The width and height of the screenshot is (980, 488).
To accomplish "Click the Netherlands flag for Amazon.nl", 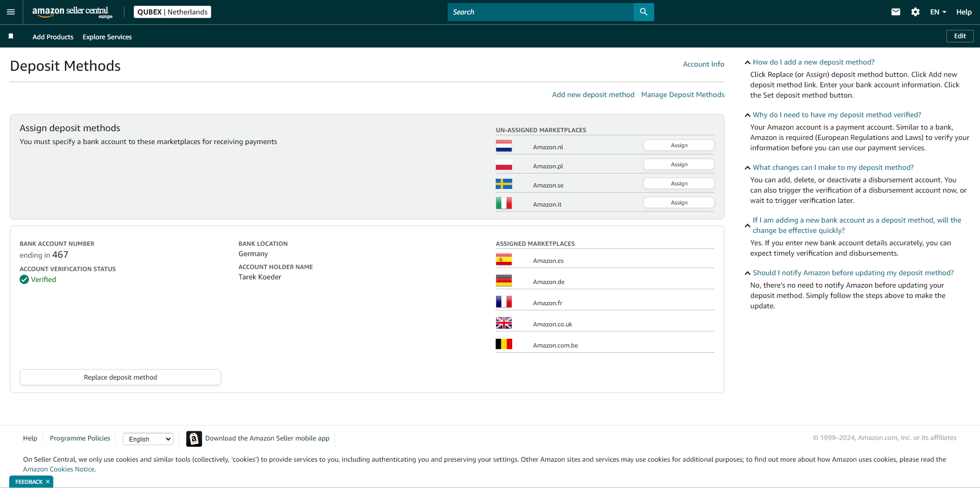I will (x=504, y=146).
